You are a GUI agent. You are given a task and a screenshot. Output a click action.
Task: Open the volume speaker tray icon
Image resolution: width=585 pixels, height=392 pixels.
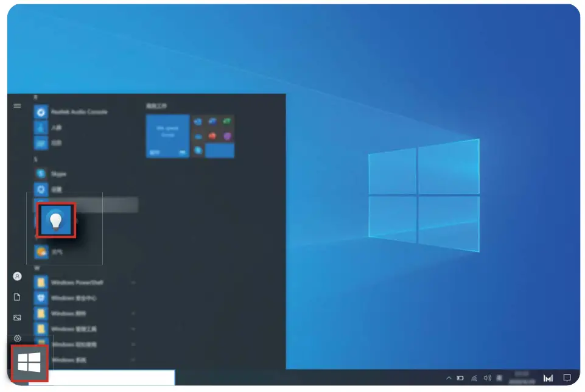pos(487,378)
